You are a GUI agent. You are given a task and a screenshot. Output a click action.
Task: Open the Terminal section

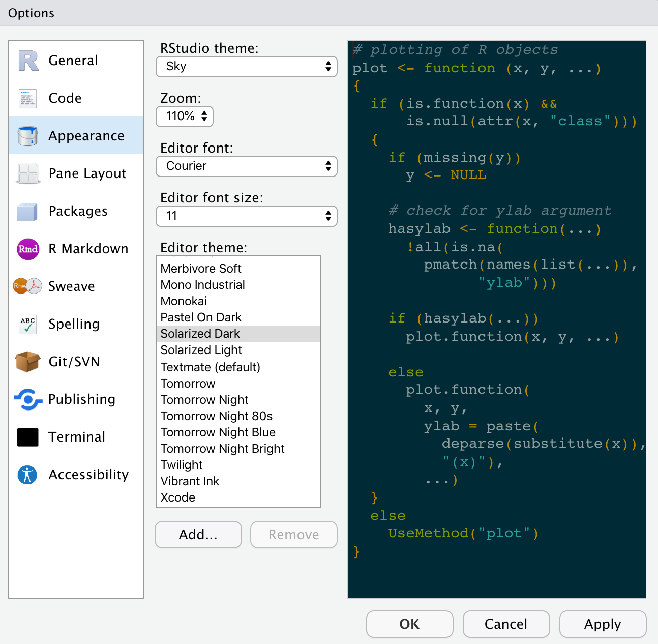pyautogui.click(x=76, y=437)
